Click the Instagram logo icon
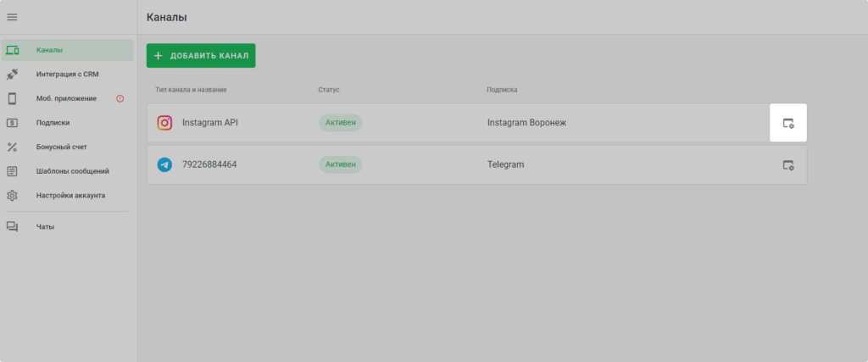Viewport: 868px width, 362px height. (164, 123)
